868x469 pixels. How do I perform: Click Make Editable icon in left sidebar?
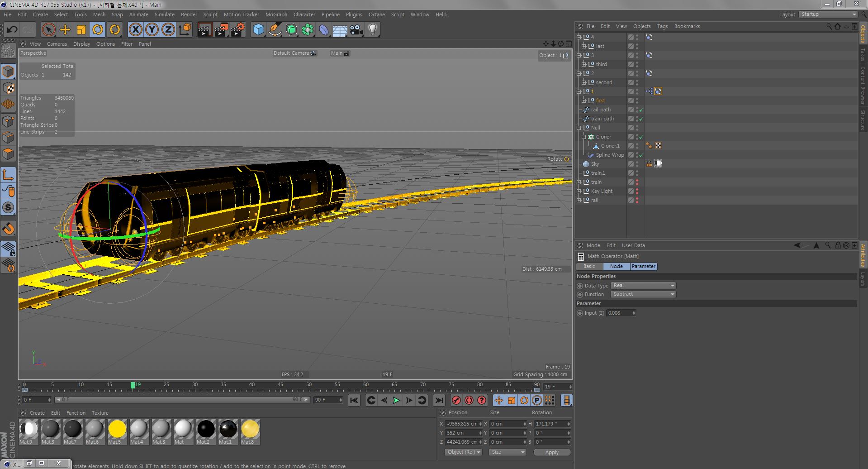tap(8, 51)
